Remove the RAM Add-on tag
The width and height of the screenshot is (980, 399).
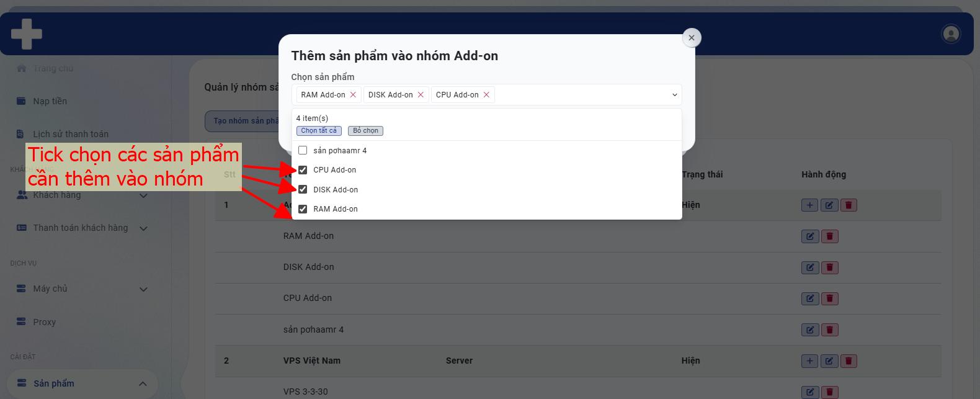coord(353,95)
